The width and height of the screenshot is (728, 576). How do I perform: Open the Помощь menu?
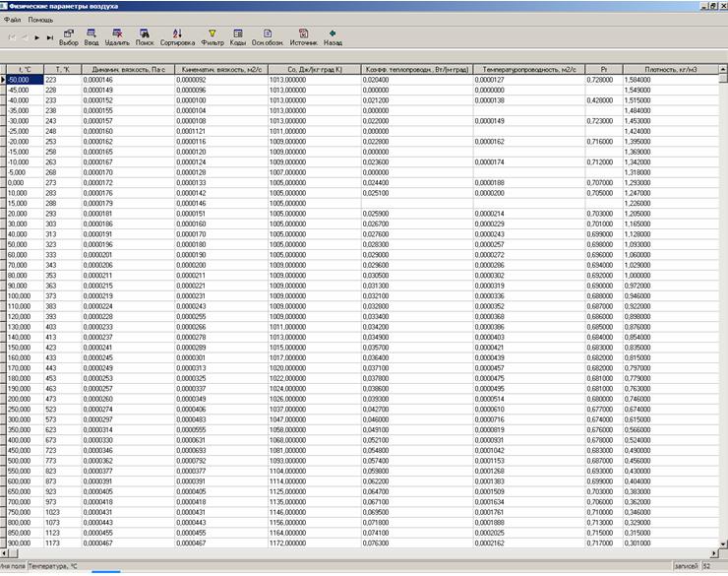coord(40,20)
